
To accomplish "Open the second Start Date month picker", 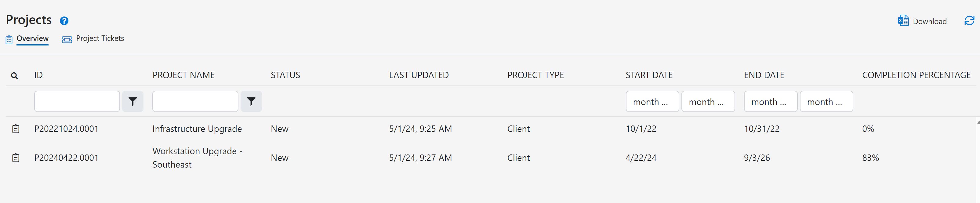I will (x=708, y=101).
